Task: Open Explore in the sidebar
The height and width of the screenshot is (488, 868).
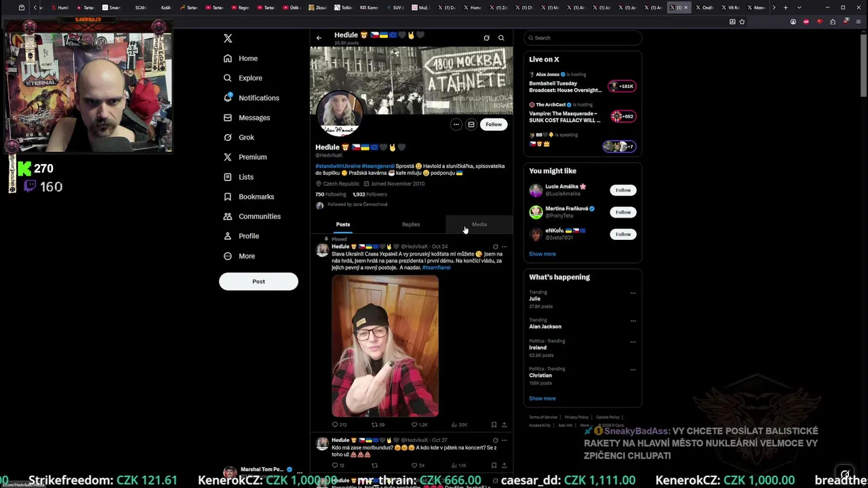Action: [x=243, y=78]
